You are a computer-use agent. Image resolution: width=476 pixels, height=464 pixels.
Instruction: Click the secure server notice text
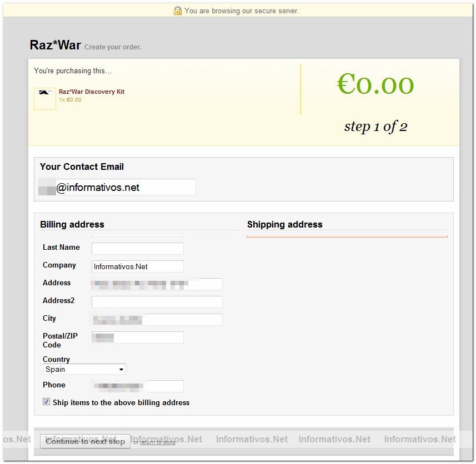[241, 11]
